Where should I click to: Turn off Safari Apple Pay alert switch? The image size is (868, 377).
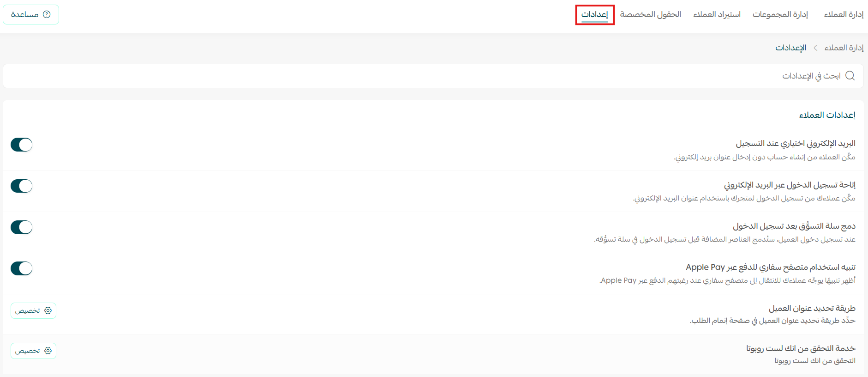pyautogui.click(x=22, y=268)
